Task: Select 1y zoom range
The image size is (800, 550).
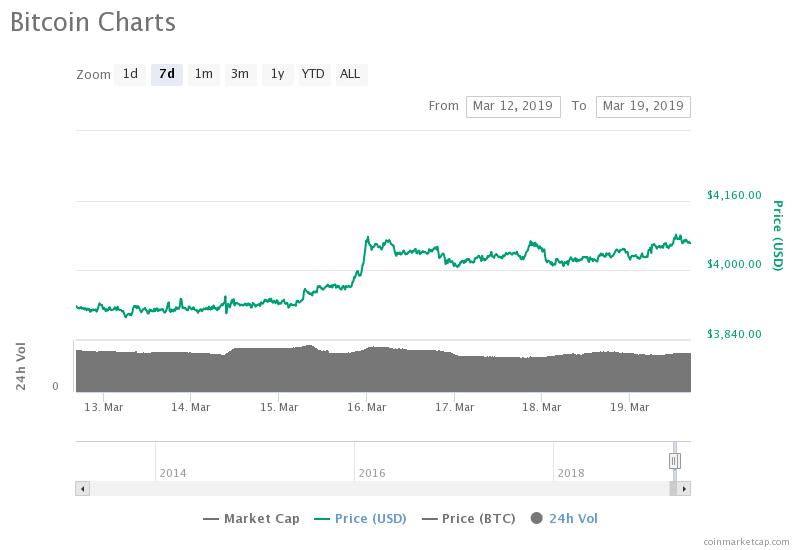Action: pyautogui.click(x=278, y=74)
